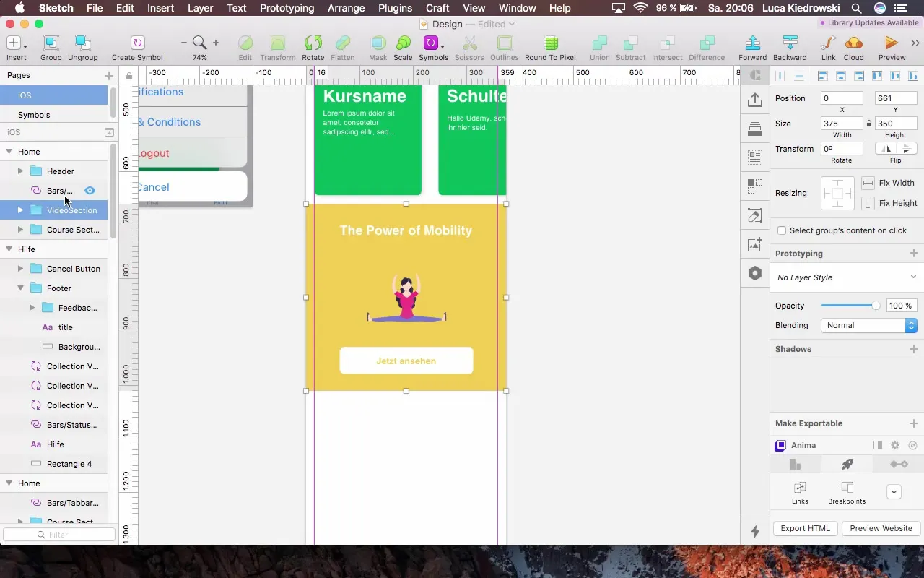Viewport: 924px width, 578px height.
Task: Align selected layers to top edge
Action: 877,76
